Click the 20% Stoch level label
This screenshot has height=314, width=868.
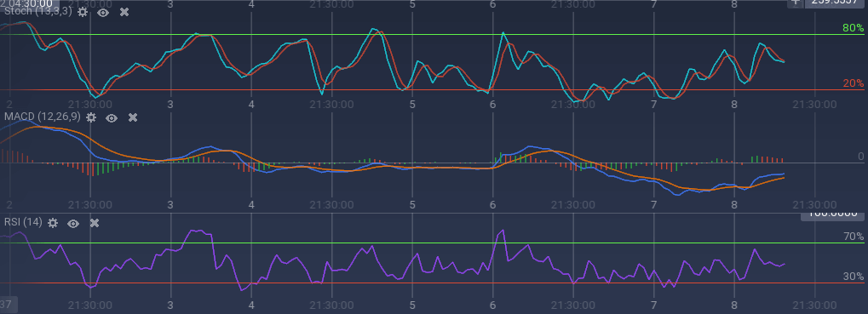click(x=853, y=83)
